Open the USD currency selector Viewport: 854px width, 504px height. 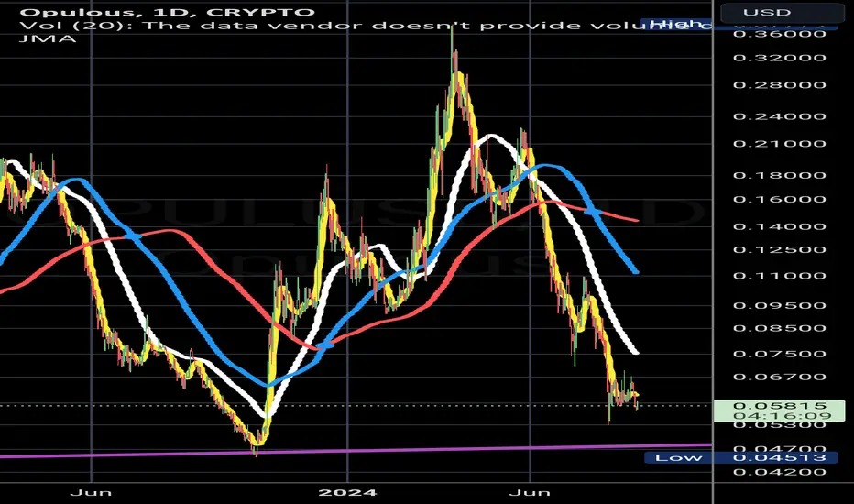click(783, 12)
